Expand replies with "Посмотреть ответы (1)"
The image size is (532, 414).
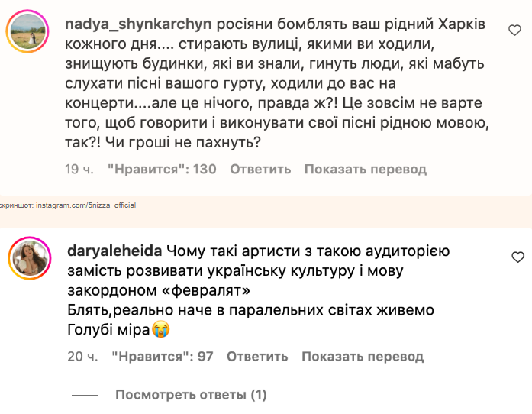coord(191,395)
